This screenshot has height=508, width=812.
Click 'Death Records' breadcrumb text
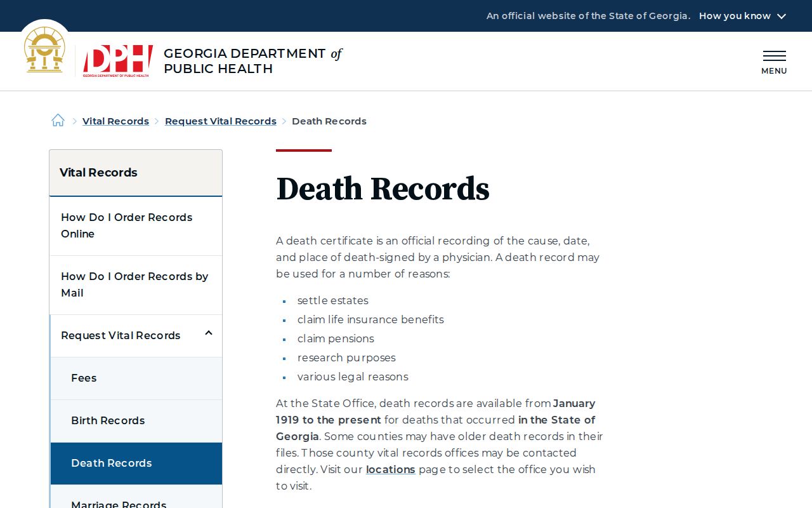pos(329,121)
